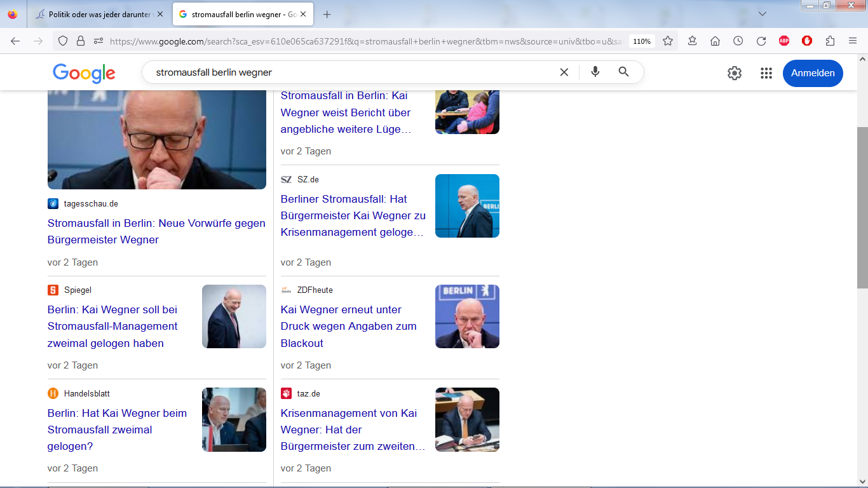The image size is (868, 488).
Task: Bookmark this page with star icon
Action: [x=668, y=41]
